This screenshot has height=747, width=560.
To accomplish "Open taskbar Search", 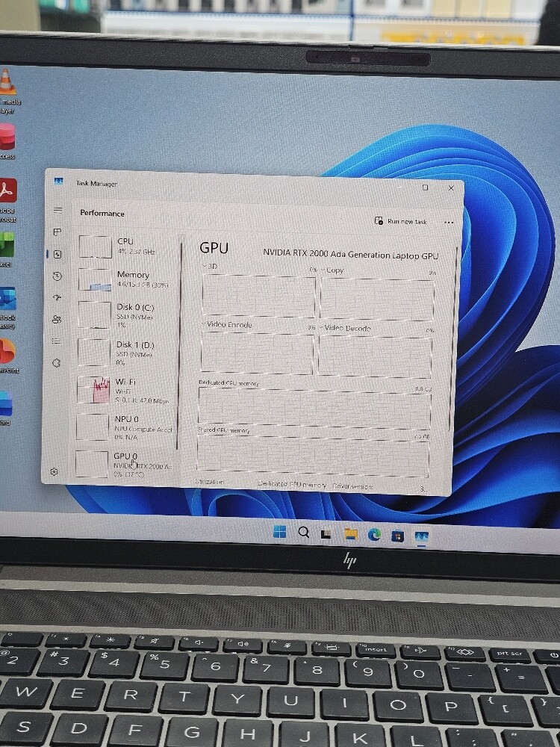I will pos(303,533).
